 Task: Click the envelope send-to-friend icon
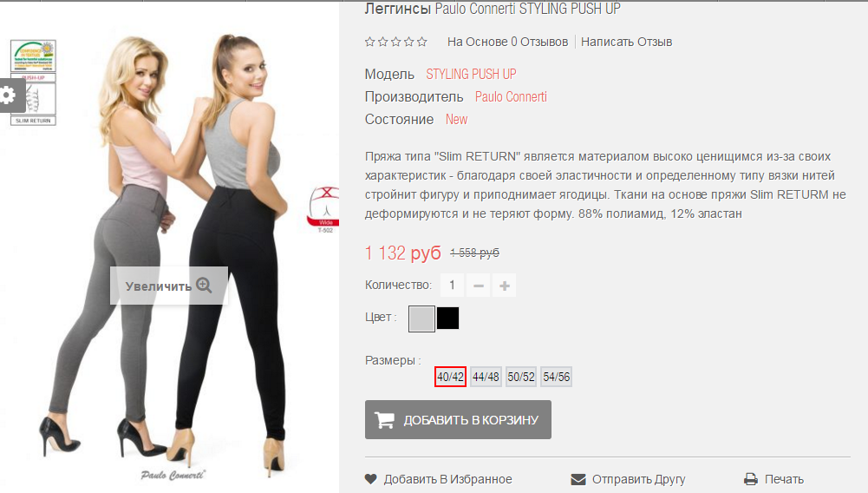pyautogui.click(x=578, y=479)
